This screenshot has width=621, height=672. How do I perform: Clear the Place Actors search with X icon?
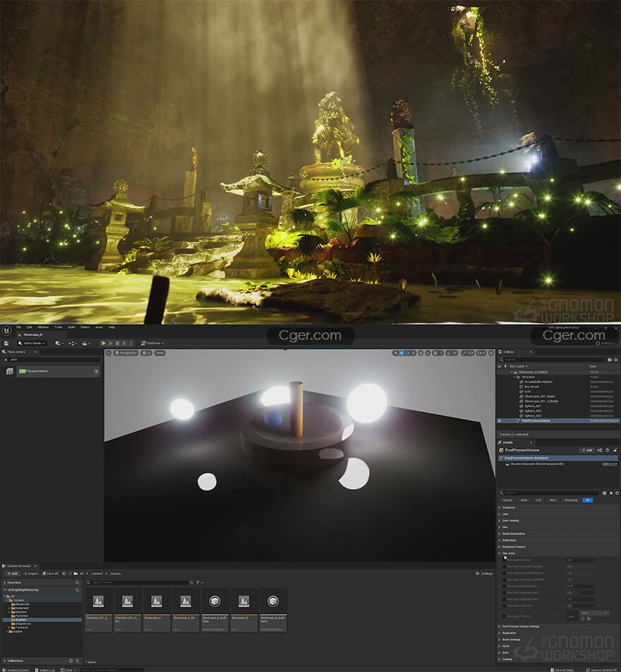pos(6,359)
